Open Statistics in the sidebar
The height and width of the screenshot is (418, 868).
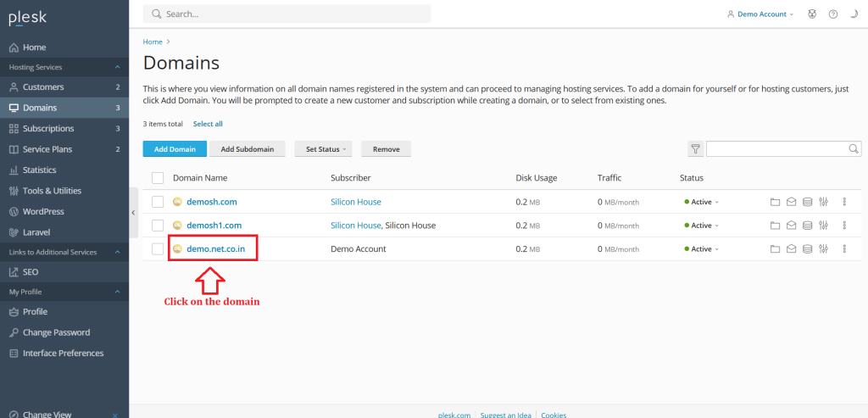point(64,170)
